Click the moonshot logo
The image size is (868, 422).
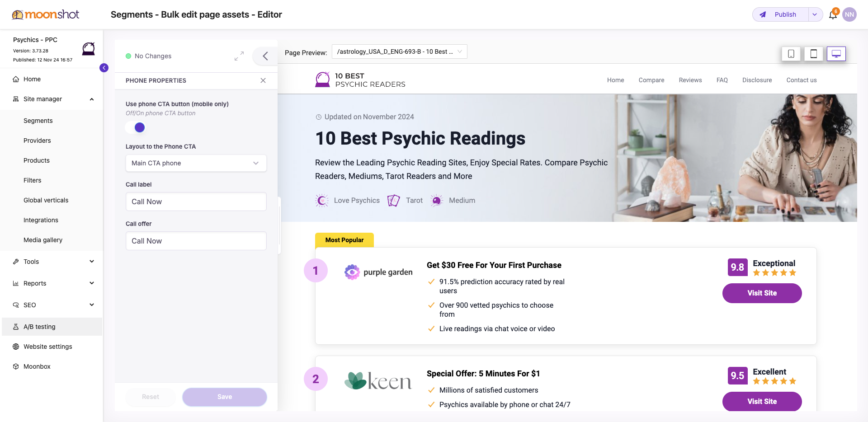click(45, 14)
